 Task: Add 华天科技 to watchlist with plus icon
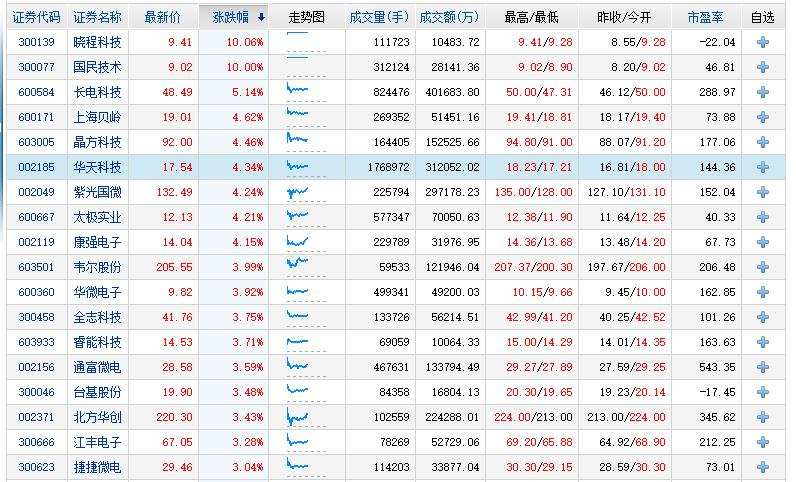(762, 167)
